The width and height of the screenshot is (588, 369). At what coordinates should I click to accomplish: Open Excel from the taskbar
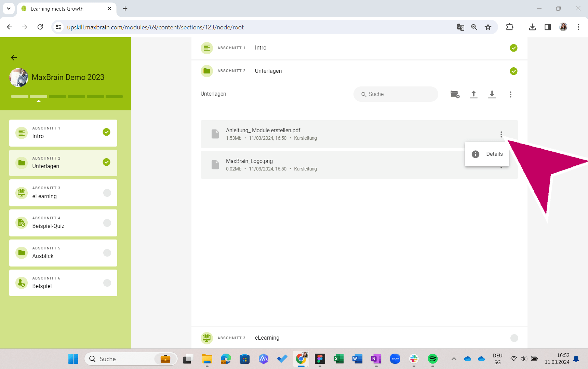(x=338, y=359)
